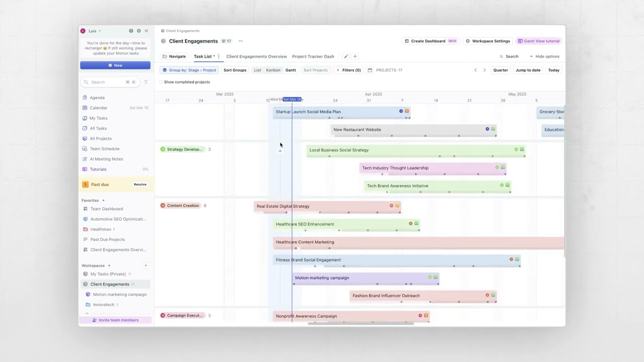644x362 pixels.
Task: Open Tutorials in sidebar
Action: (x=98, y=169)
